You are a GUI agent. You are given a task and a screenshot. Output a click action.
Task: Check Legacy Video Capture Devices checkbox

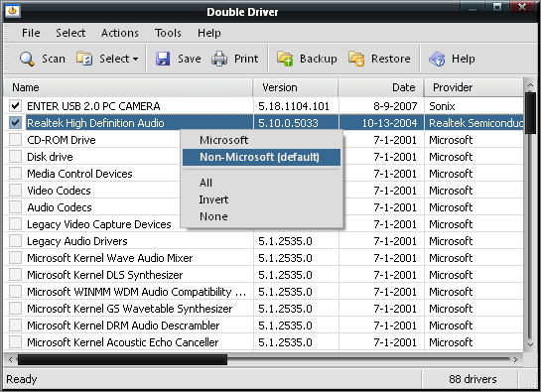click(x=15, y=224)
